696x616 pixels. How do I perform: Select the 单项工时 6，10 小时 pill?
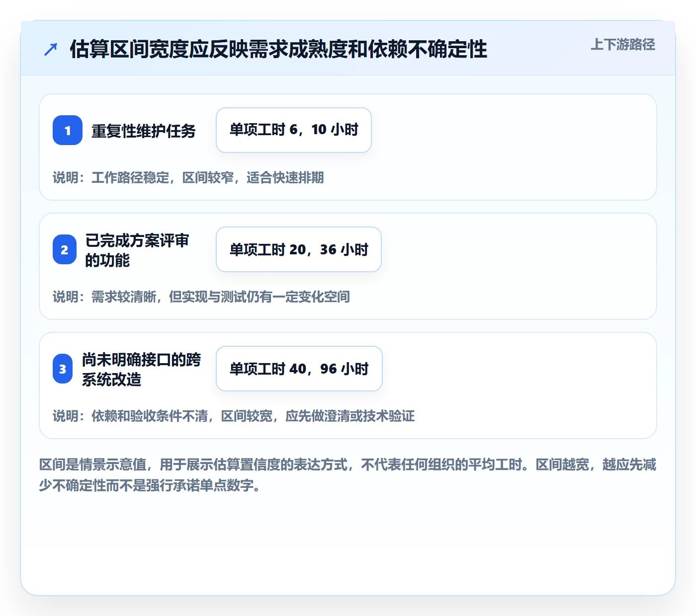pyautogui.click(x=294, y=130)
